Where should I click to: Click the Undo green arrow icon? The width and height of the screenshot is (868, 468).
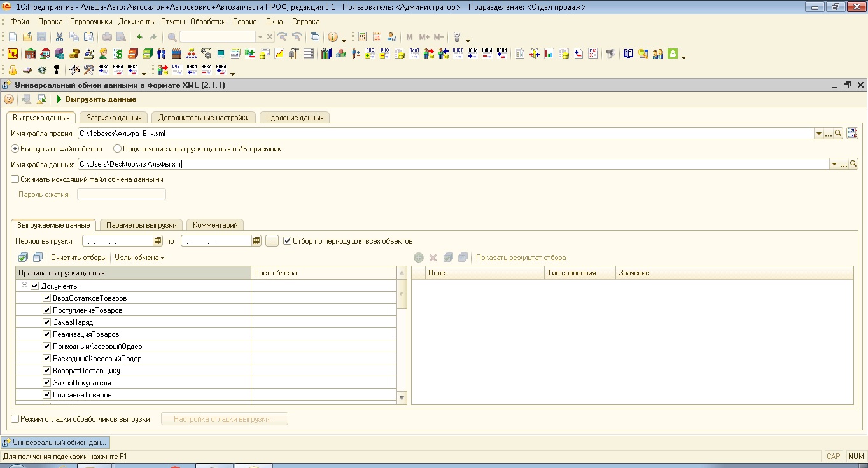coord(139,37)
